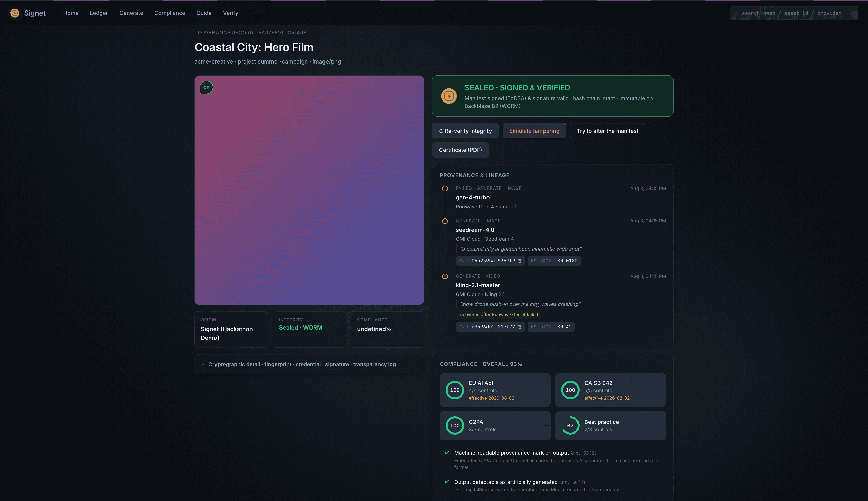The height and width of the screenshot is (501, 868).
Task: Copy the 05b259ba output hash
Action: coord(520,261)
